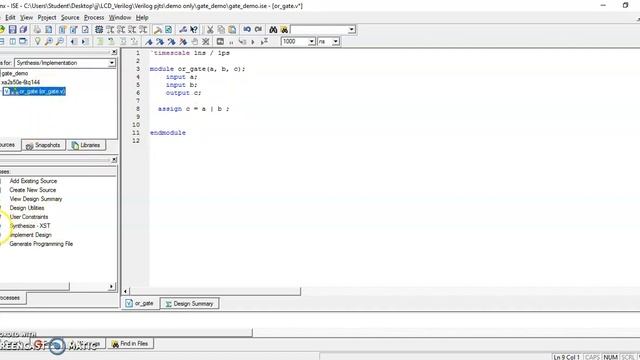Open the Source menu
640x360 pixels.
(x=70, y=18)
